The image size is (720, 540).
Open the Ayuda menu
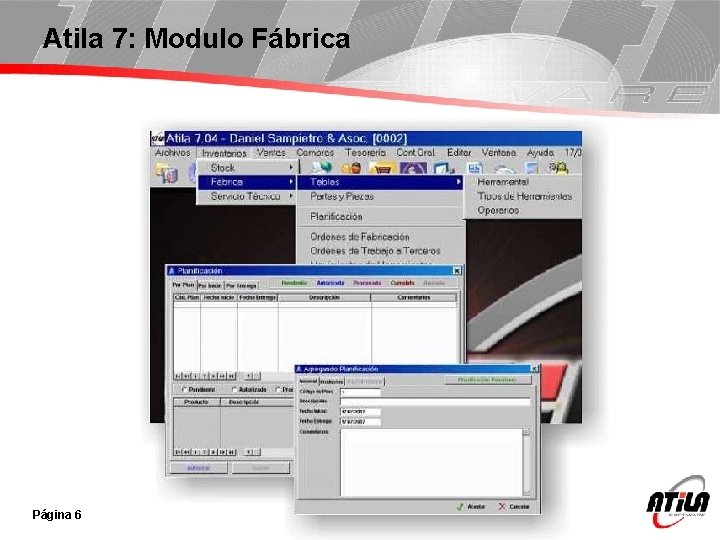pyautogui.click(x=540, y=152)
